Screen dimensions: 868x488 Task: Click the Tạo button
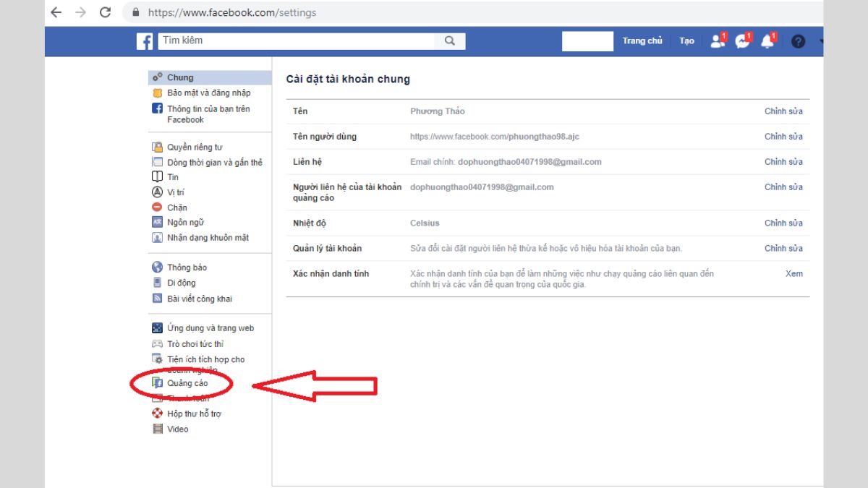coord(686,41)
